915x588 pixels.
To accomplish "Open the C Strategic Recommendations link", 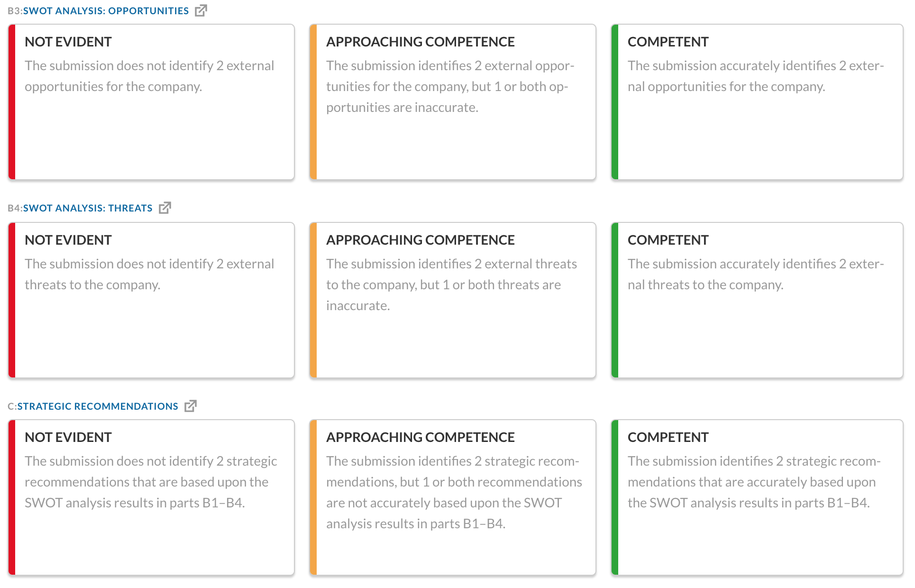I will click(98, 406).
